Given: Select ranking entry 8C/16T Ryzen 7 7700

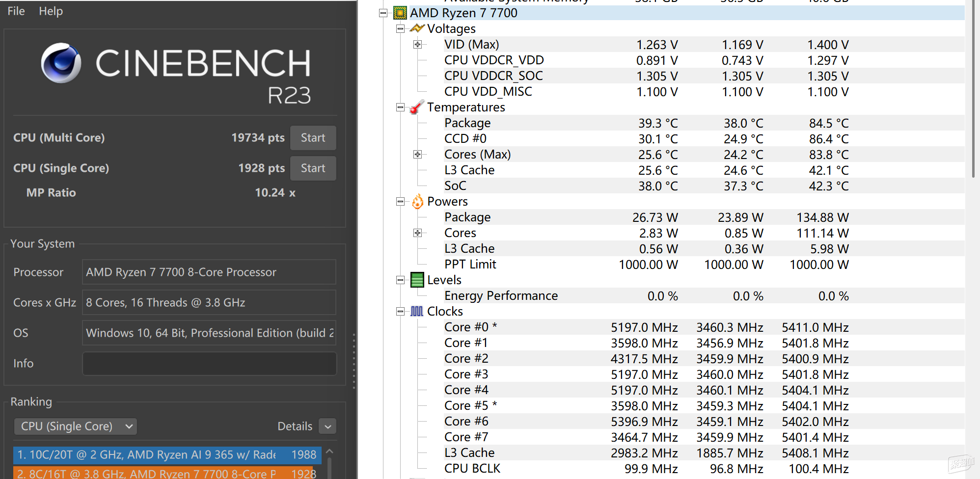Looking at the screenshot, I should 167,473.
